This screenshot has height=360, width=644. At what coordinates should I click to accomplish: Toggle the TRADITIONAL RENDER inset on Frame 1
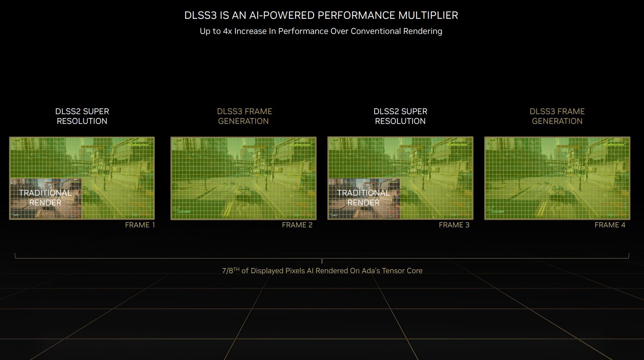point(46,198)
